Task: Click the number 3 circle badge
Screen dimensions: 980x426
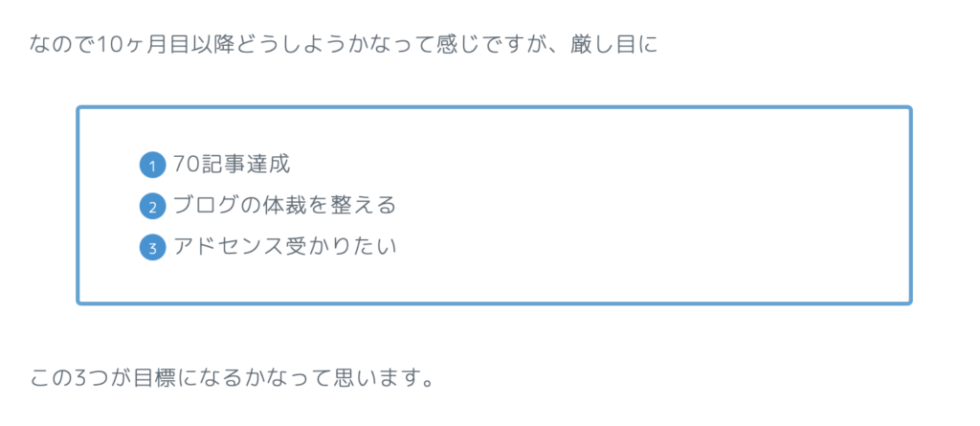Action: [x=152, y=248]
